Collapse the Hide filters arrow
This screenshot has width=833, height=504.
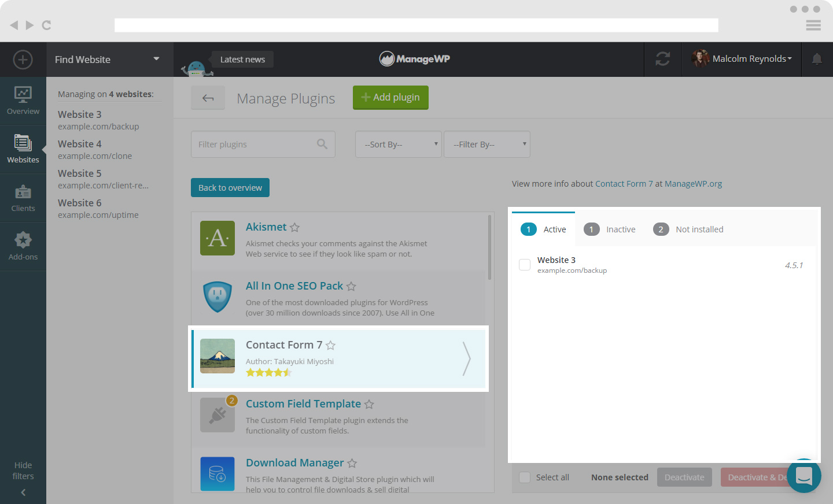[23, 492]
